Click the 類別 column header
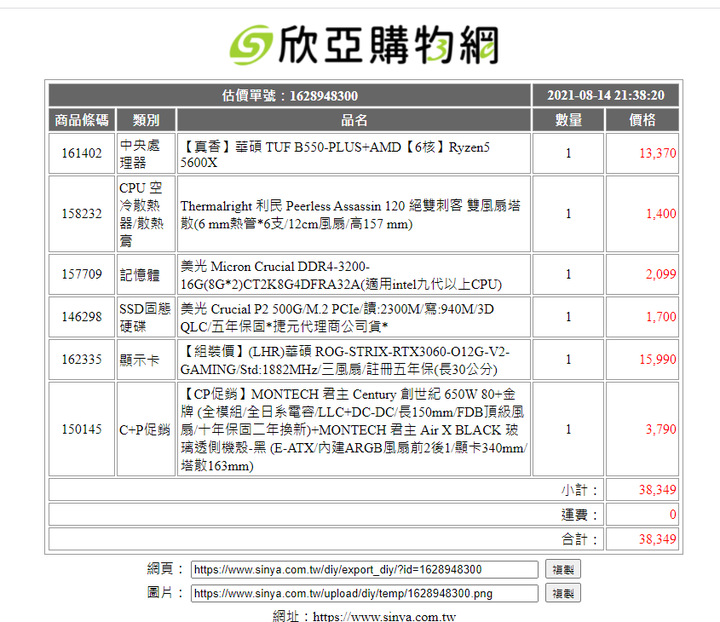The height and width of the screenshot is (622, 720). [x=146, y=120]
